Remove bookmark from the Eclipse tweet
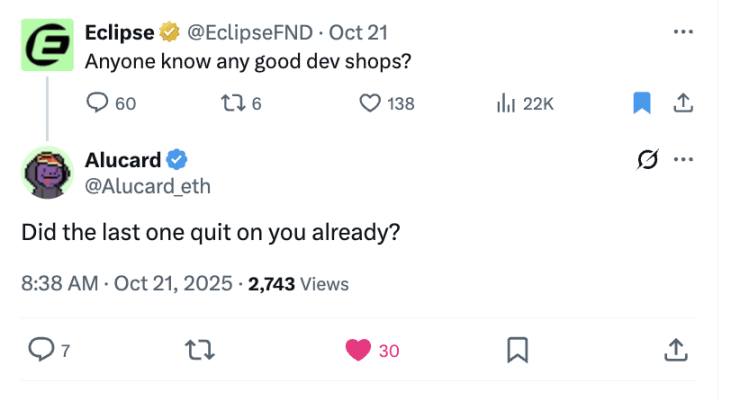Screen dimensions: 731x401 click(x=641, y=103)
